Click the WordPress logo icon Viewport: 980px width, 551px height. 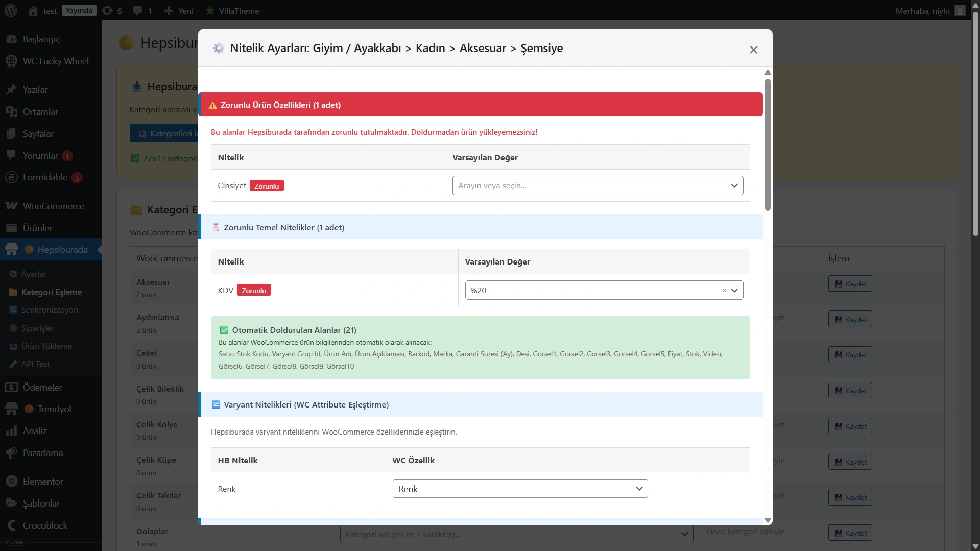pyautogui.click(x=11, y=10)
